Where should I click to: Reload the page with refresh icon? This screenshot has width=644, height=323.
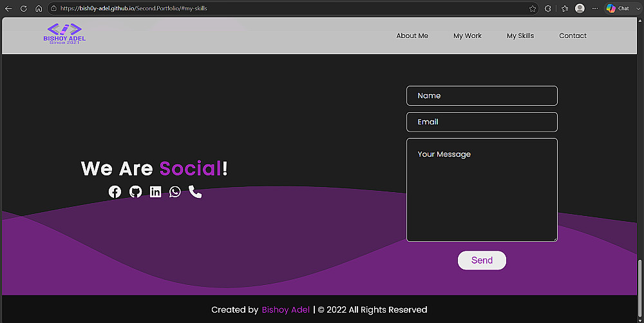pyautogui.click(x=23, y=8)
